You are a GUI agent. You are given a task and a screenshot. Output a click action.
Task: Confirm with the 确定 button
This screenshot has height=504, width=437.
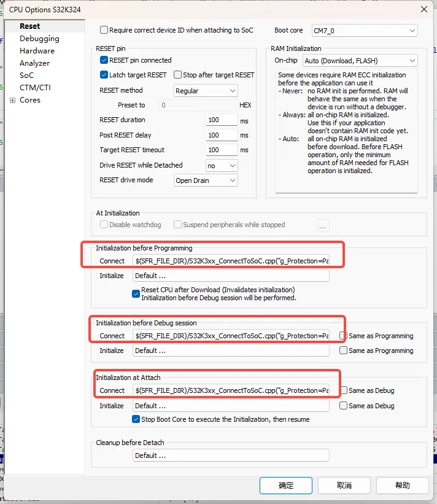click(285, 486)
